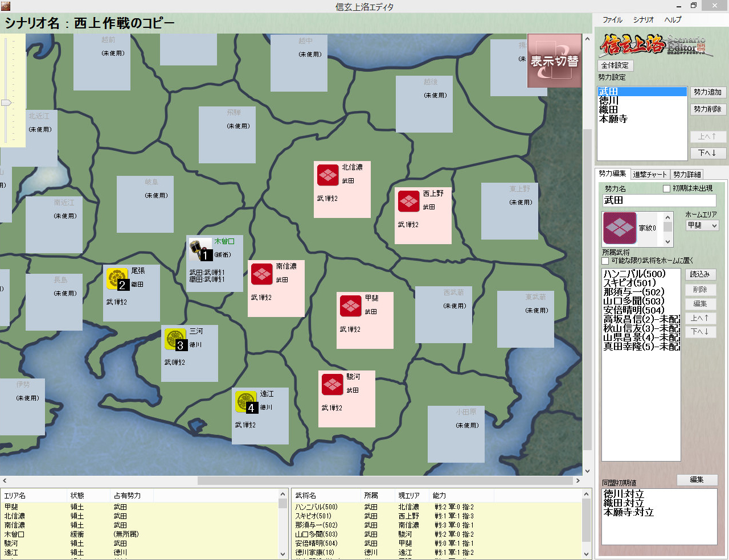Enable the 初期は未出現 checkbox
Viewport: 729px width, 560px height.
coord(666,188)
